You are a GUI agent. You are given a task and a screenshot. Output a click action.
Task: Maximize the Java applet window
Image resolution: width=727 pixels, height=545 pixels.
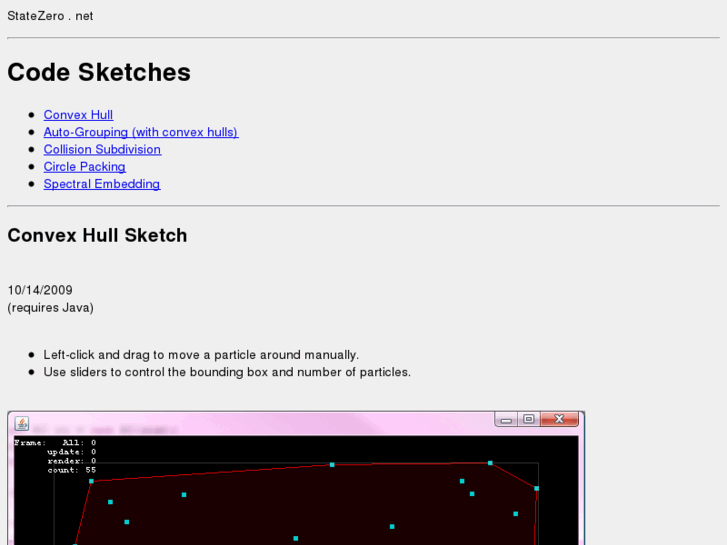pos(529,419)
